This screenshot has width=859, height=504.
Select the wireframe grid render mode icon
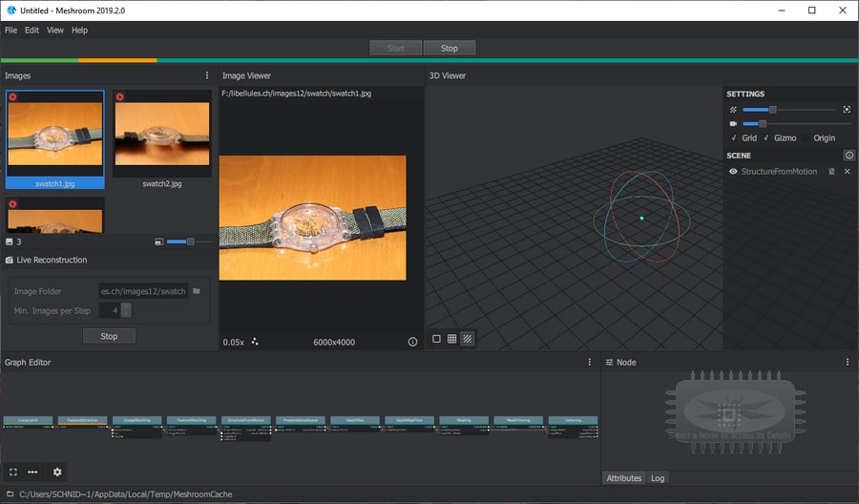click(x=452, y=339)
